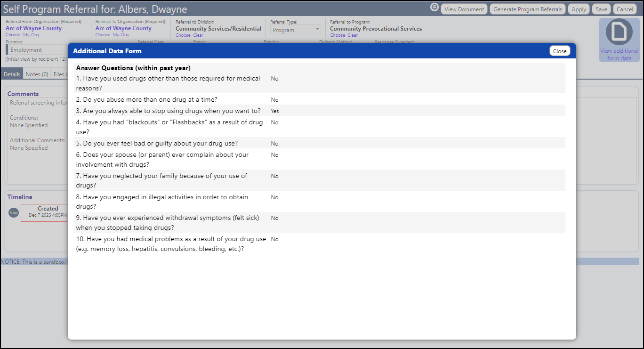
Task: Click the 'Yes' answer for question 3
Action: (x=275, y=111)
